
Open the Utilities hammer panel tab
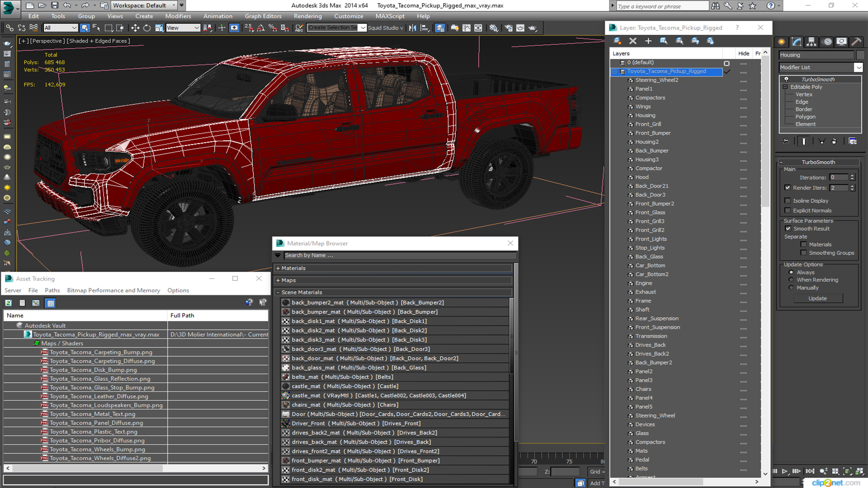856,42
